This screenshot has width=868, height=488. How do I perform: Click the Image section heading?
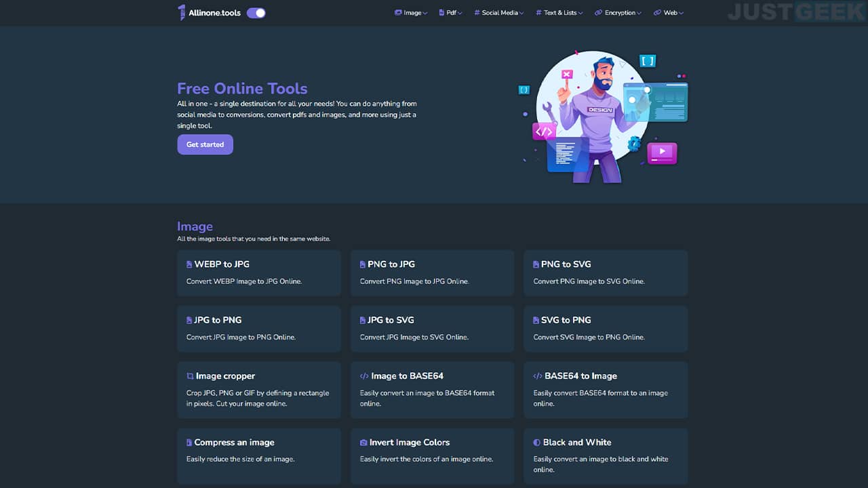pyautogui.click(x=195, y=226)
